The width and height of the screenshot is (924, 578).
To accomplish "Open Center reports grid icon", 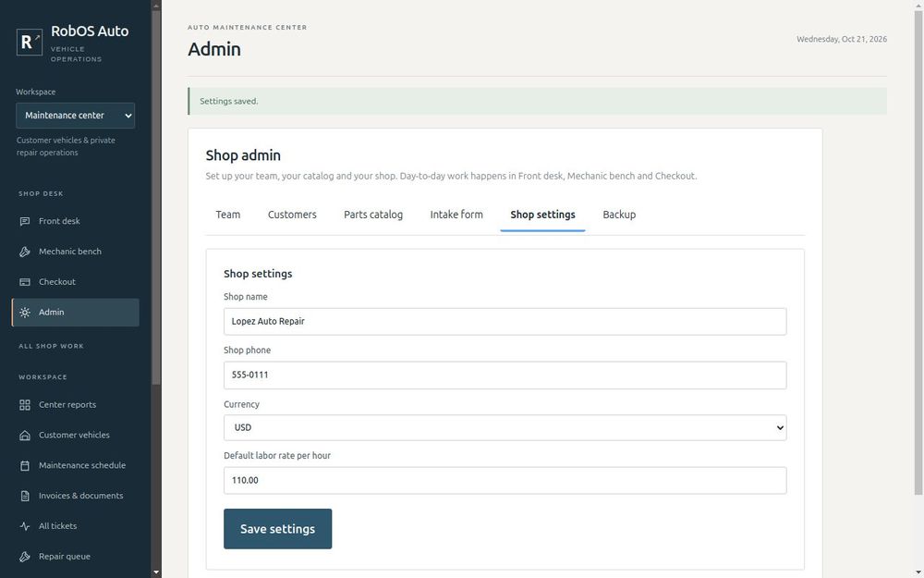I will pyautogui.click(x=25, y=405).
